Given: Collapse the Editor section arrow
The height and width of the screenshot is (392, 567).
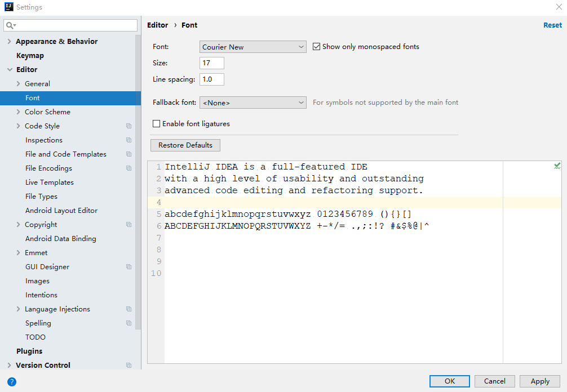Looking at the screenshot, I should click(10, 70).
